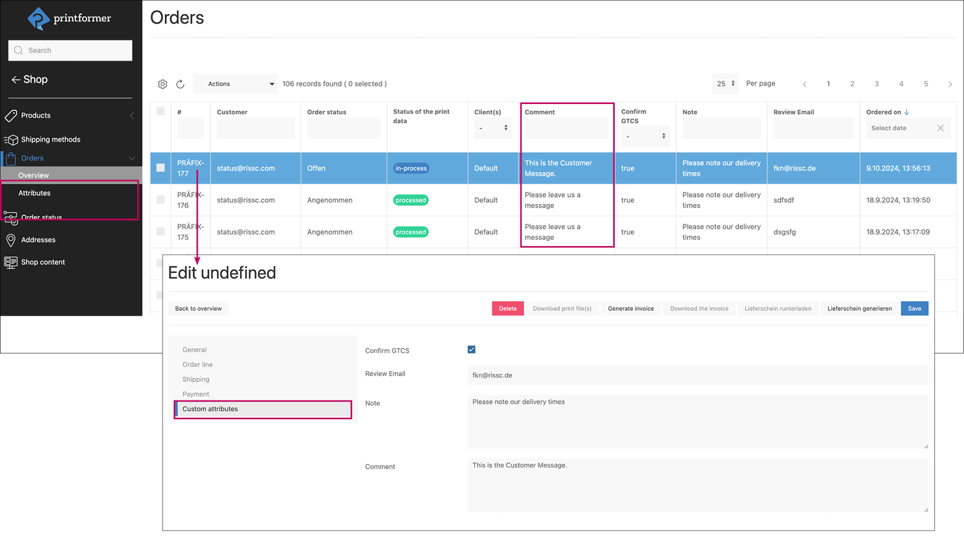Open Attributes under Orders menu

tap(35, 193)
